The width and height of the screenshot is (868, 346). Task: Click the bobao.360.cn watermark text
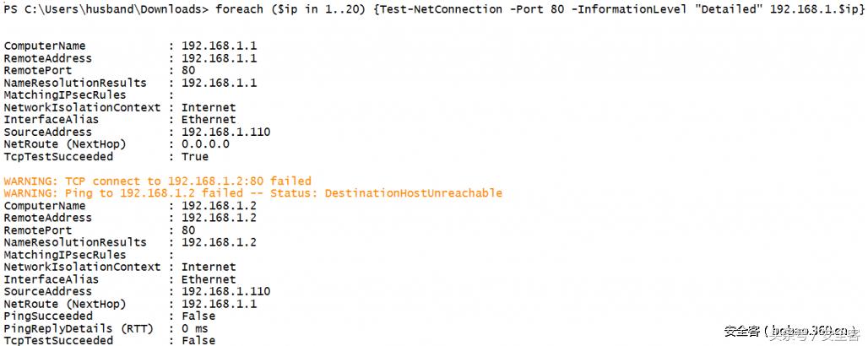(x=797, y=332)
